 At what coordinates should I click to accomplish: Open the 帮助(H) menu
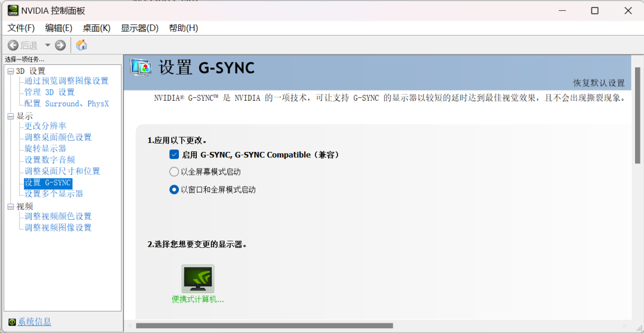pyautogui.click(x=184, y=28)
